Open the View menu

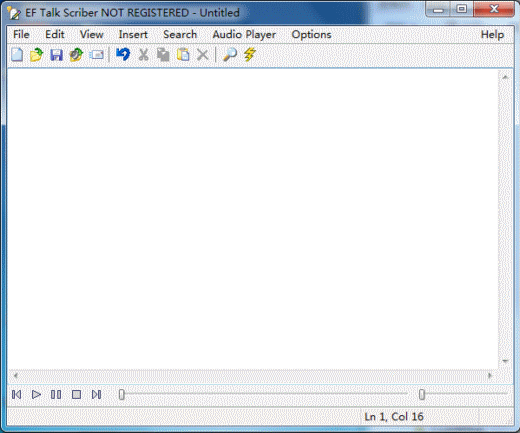91,34
